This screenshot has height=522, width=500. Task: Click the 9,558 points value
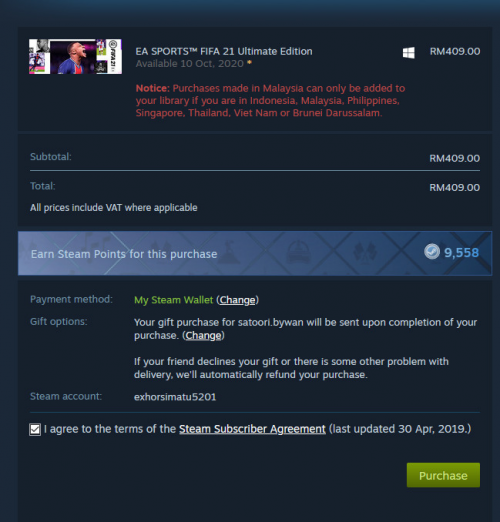pos(461,253)
